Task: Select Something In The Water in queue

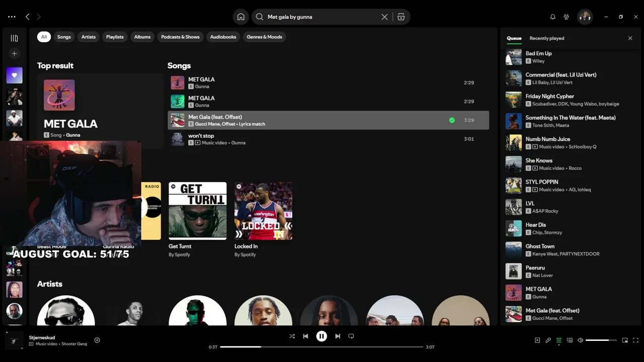Action: (x=569, y=121)
